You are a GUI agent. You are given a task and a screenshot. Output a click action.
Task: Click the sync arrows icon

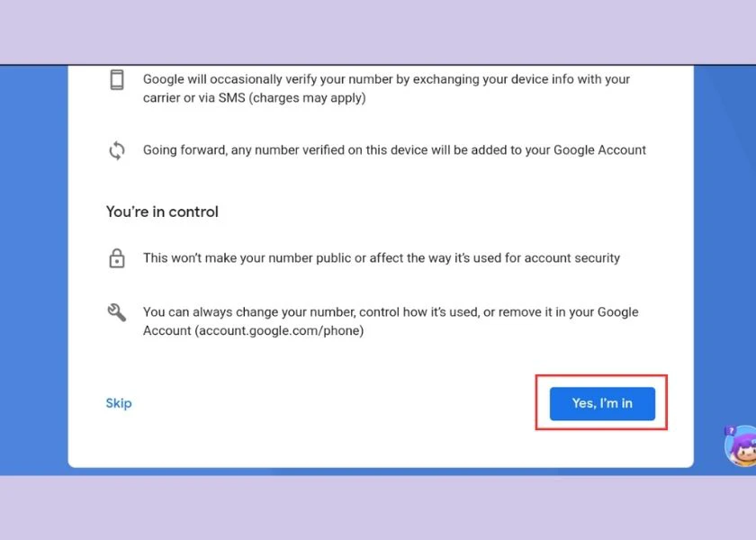click(117, 150)
